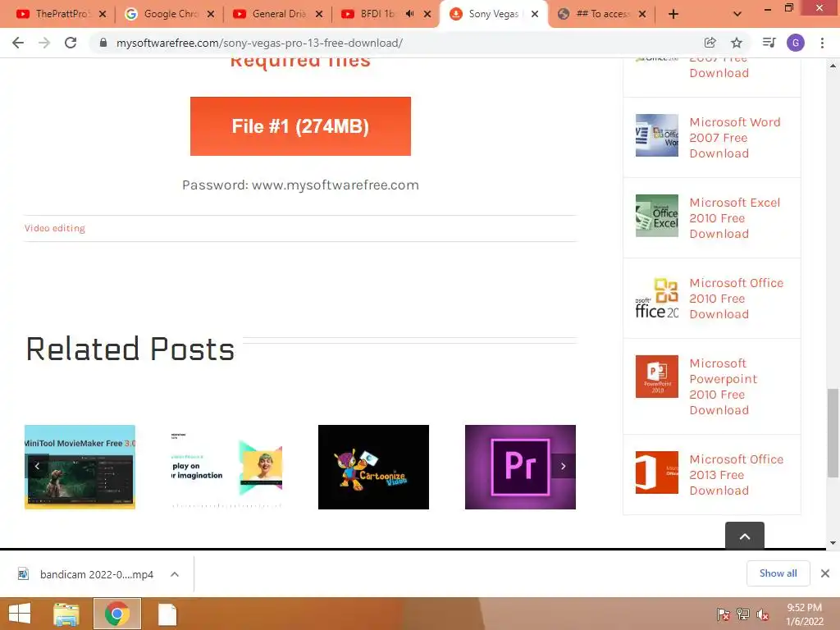
Task: Open Cartoonize Video related post
Action: pyautogui.click(x=373, y=467)
